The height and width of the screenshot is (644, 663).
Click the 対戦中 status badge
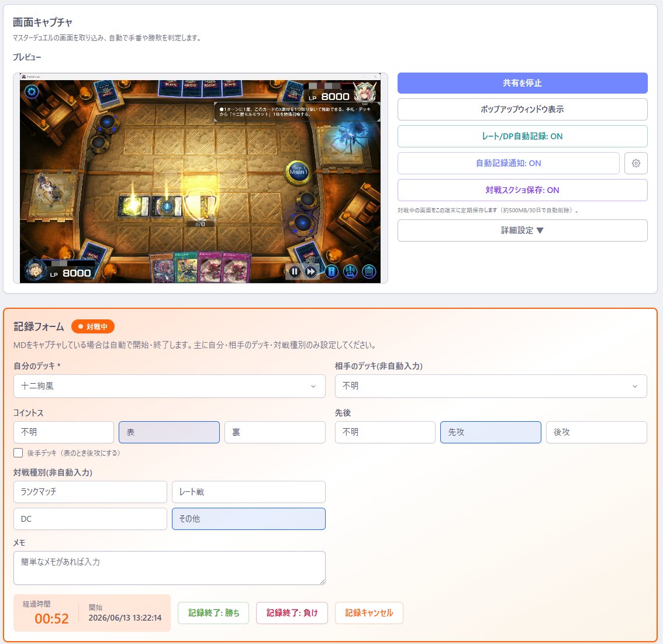(x=92, y=326)
